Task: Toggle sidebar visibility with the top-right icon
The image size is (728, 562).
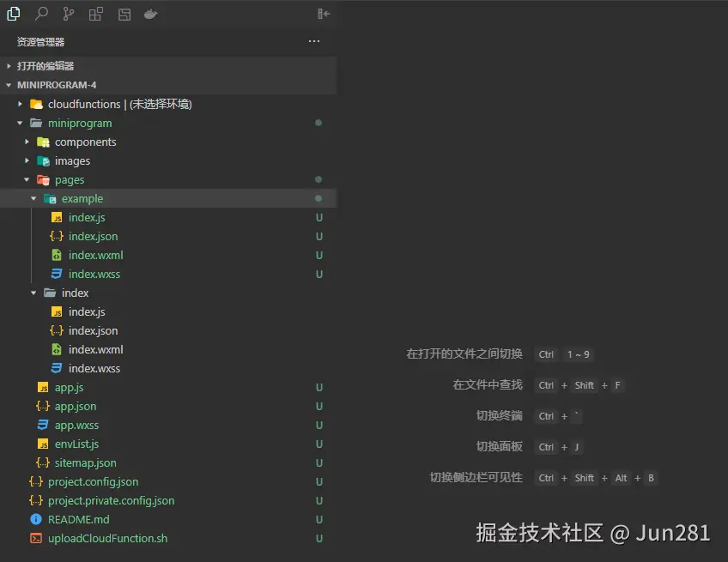Action: pyautogui.click(x=323, y=14)
